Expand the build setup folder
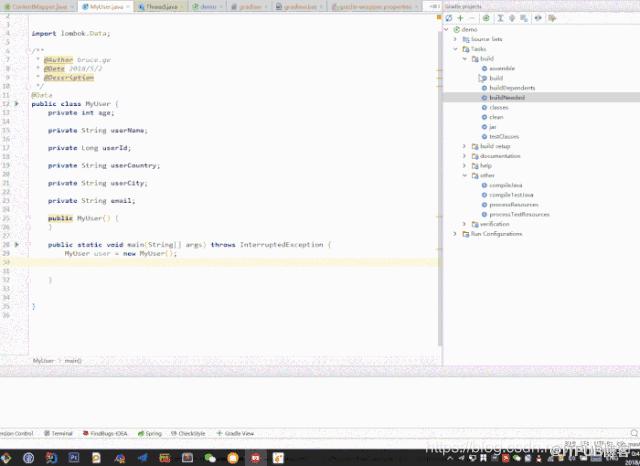 464,146
